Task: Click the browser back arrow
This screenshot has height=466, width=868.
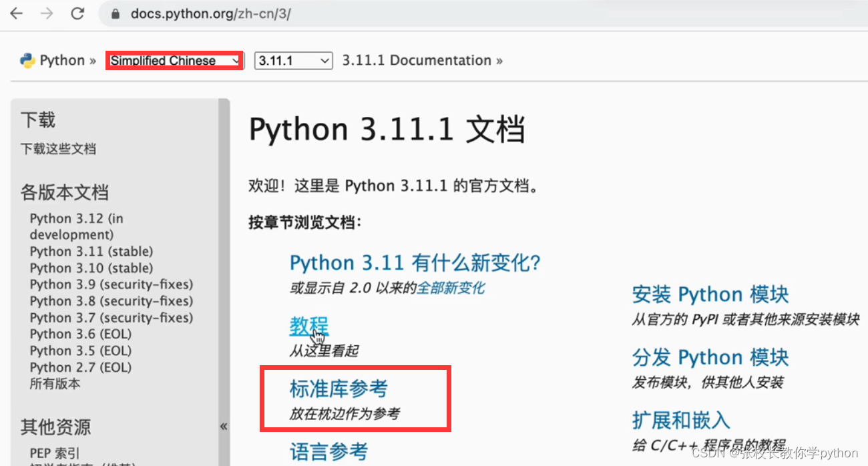Action: click(x=16, y=13)
